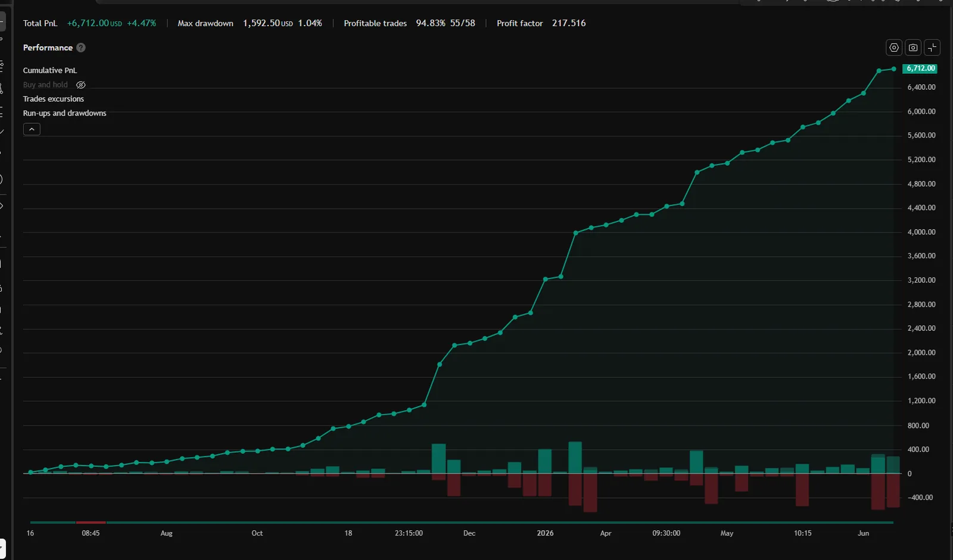Click the +4.47% percentage
953x560 pixels.
point(142,23)
